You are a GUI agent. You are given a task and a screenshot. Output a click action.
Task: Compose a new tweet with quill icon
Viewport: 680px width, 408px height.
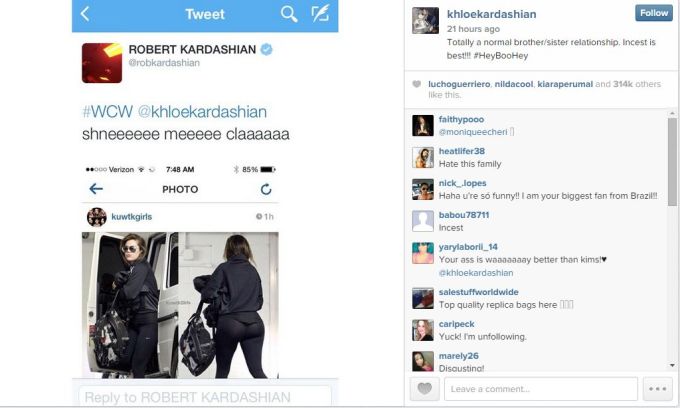(320, 13)
